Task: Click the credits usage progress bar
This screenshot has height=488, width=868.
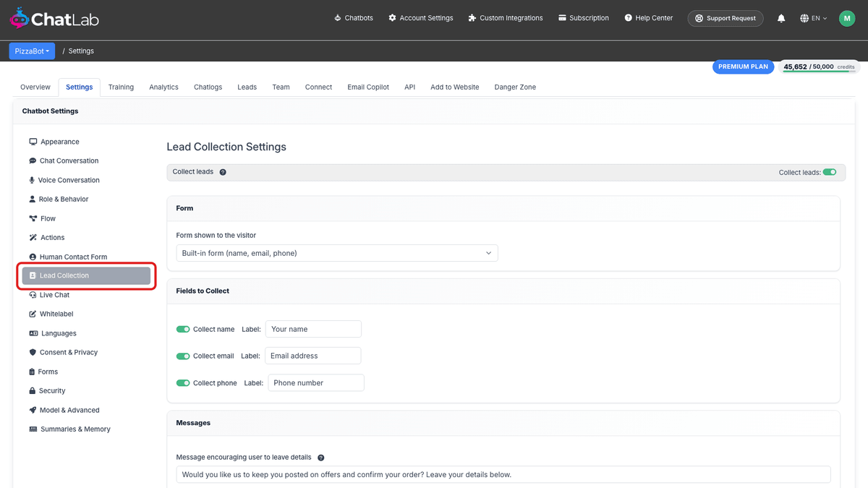Action: pyautogui.click(x=820, y=72)
